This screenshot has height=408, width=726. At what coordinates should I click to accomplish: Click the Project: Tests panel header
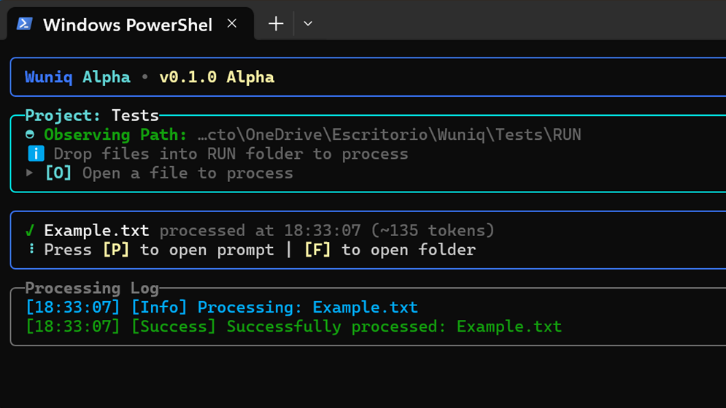91,115
